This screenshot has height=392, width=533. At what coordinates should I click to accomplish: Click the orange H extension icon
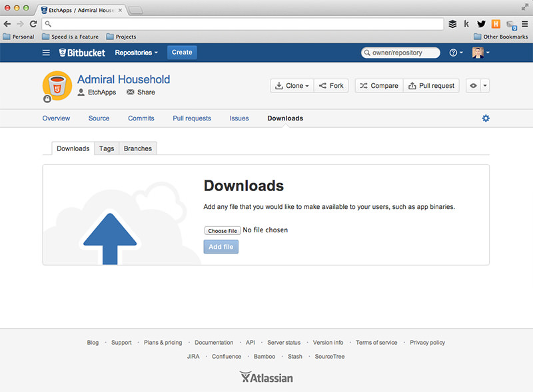(496, 24)
